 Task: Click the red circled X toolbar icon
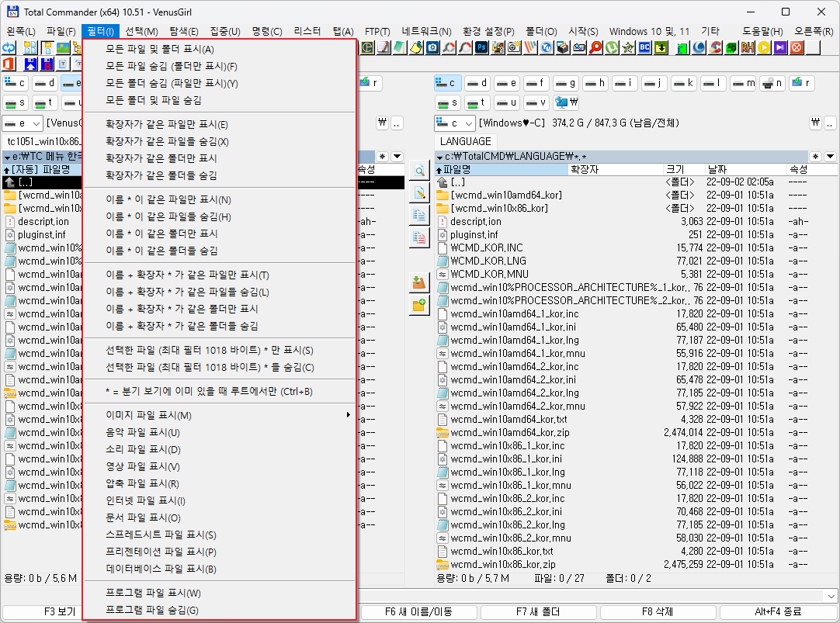point(797,47)
